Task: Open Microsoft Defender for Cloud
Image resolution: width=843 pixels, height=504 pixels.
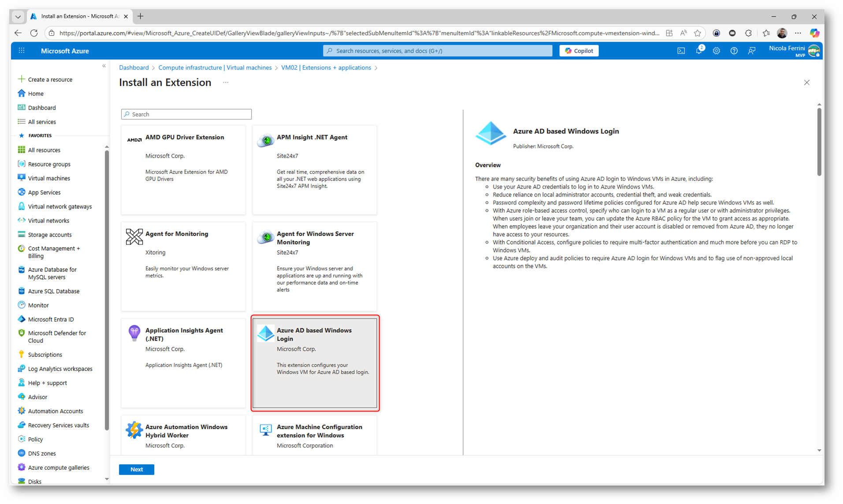Action: (x=57, y=337)
